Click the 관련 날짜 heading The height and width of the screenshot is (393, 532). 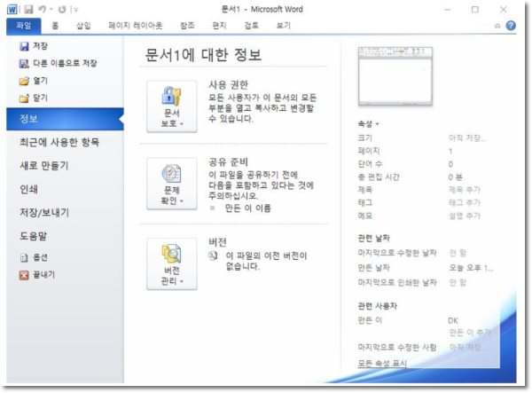click(374, 239)
